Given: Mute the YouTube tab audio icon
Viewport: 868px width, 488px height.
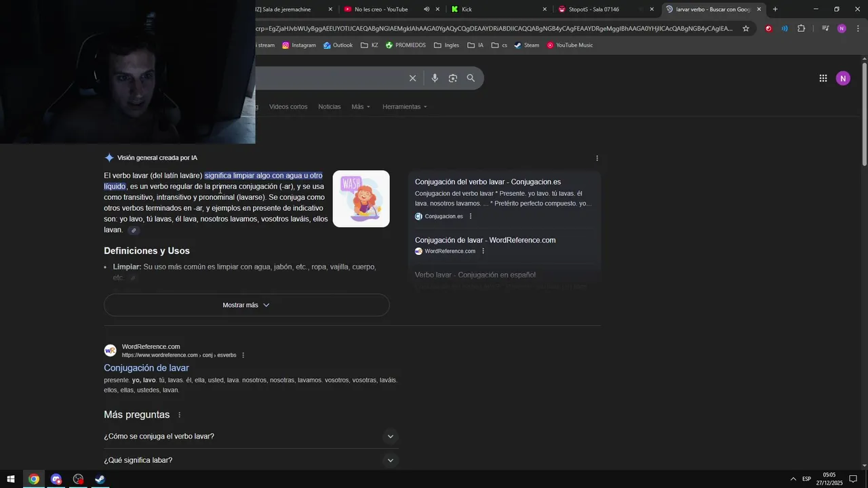Looking at the screenshot, I should 427,9.
